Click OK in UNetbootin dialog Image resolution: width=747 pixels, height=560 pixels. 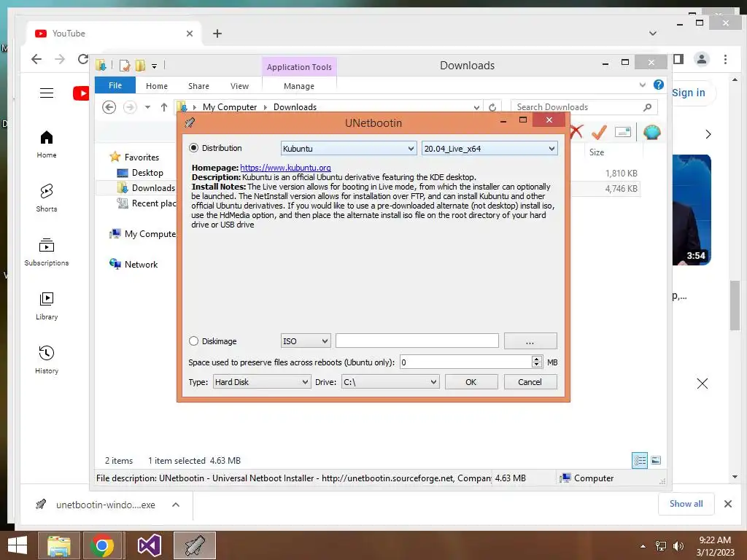[x=471, y=382]
